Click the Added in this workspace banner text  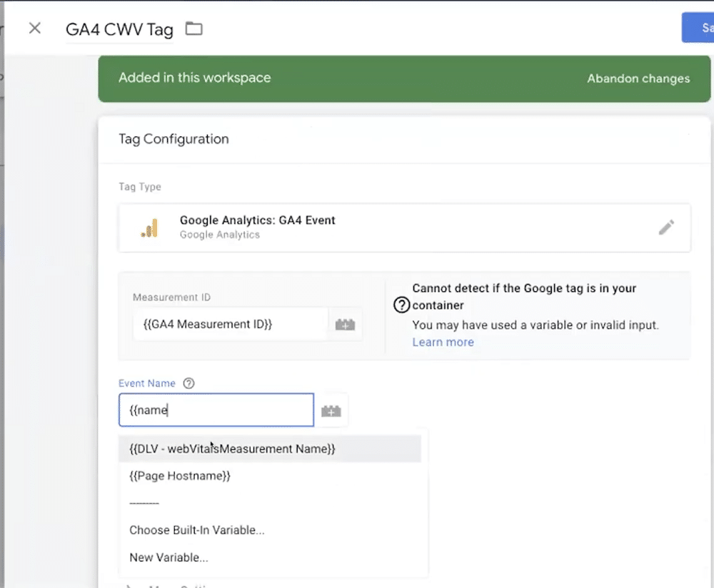click(194, 78)
